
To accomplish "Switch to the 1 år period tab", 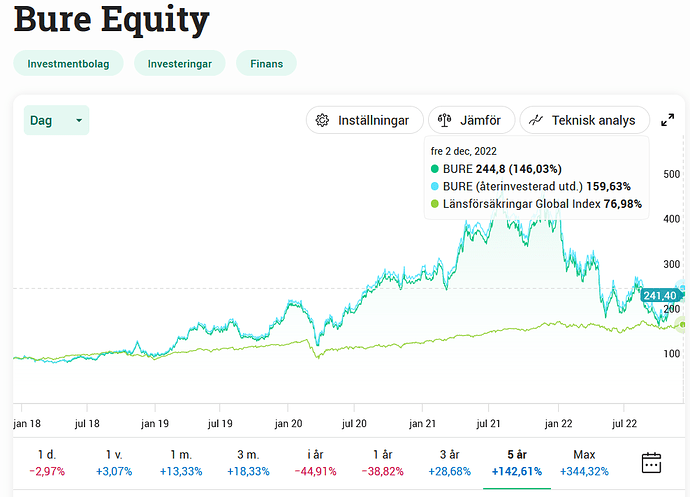I will (382, 463).
